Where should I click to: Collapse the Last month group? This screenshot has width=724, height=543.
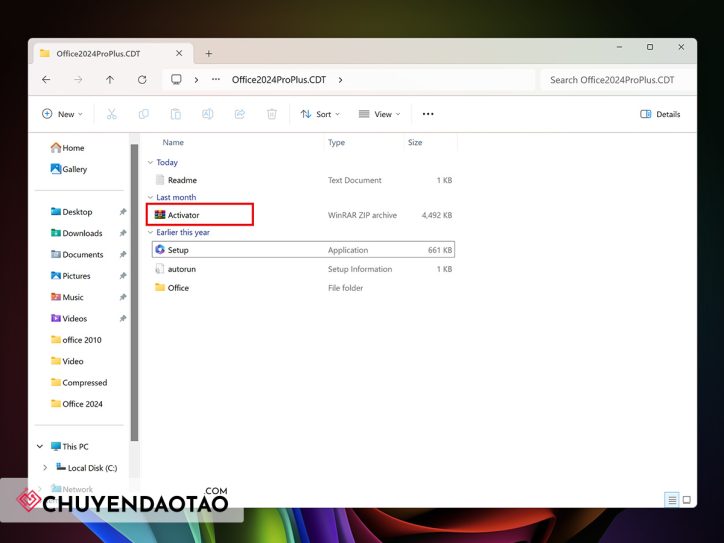tap(150, 197)
